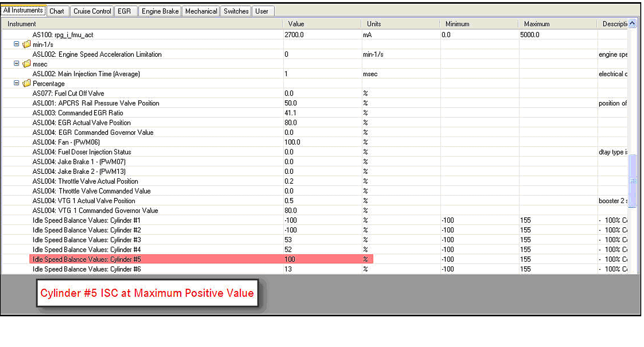Screen dimensions: 644x347
Task: Open the User tab
Action: 262,11
